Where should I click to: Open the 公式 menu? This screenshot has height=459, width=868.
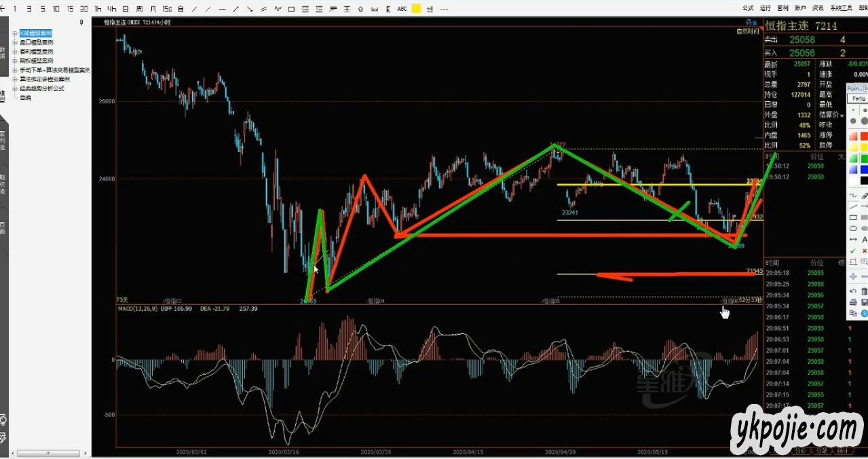[747, 8]
